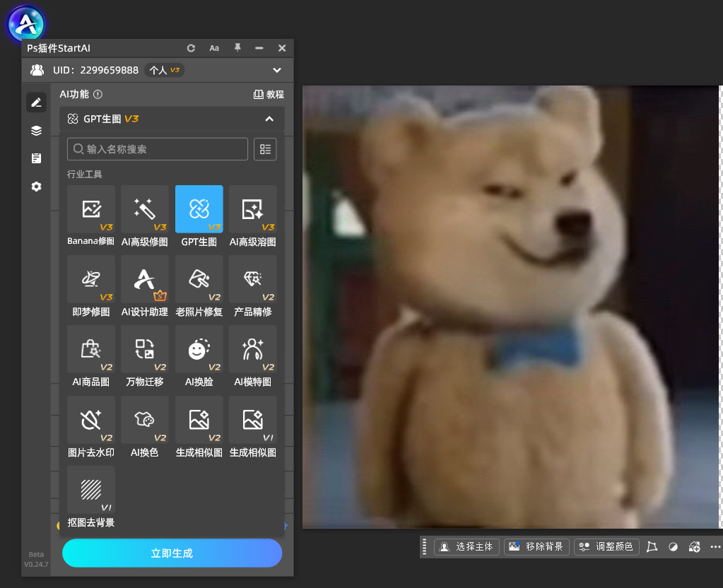Viewport: 723px width, 588px height.
Task: Select the AI商品图 tool
Action: (x=91, y=356)
